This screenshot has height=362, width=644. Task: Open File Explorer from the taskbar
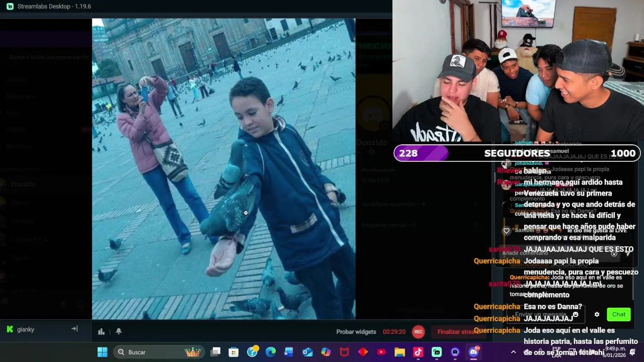[399, 352]
